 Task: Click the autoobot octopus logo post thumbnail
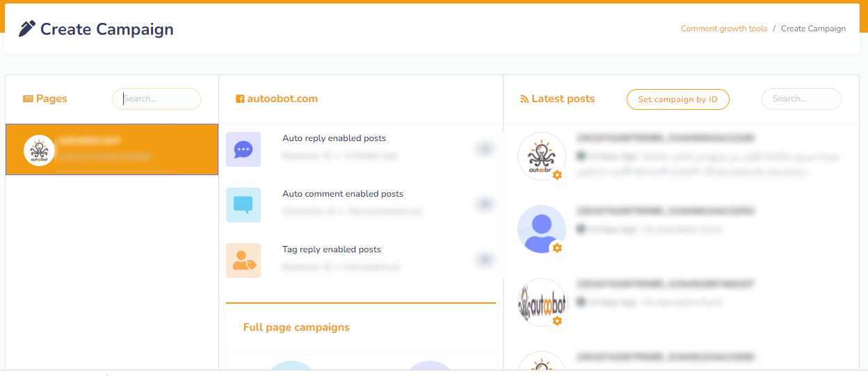[541, 156]
